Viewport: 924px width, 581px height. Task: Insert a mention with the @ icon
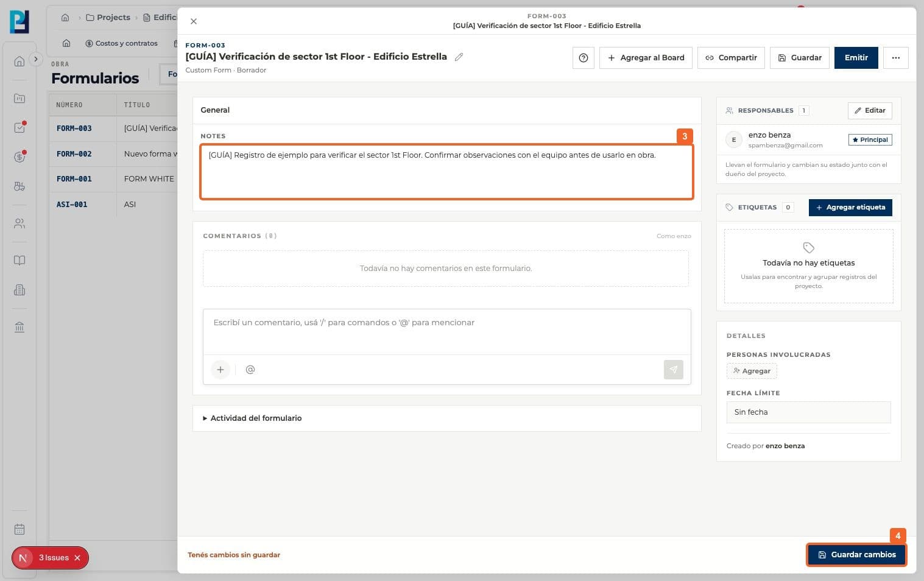click(250, 370)
